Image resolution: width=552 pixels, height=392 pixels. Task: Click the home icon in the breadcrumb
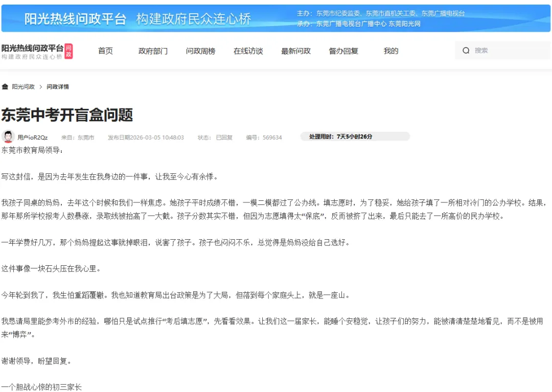(x=6, y=86)
